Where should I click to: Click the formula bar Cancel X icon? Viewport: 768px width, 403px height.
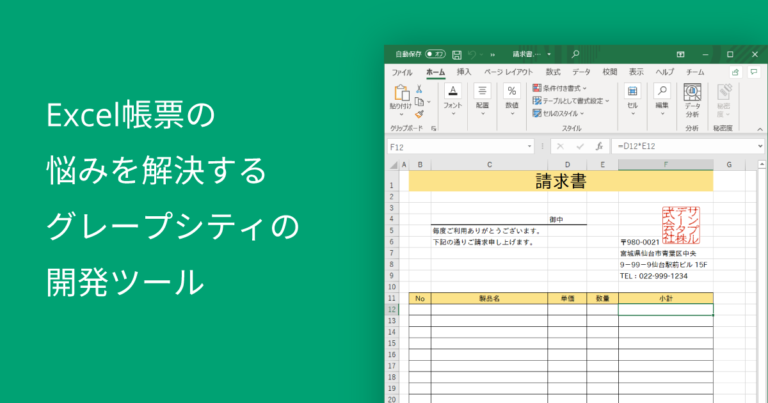coord(560,146)
